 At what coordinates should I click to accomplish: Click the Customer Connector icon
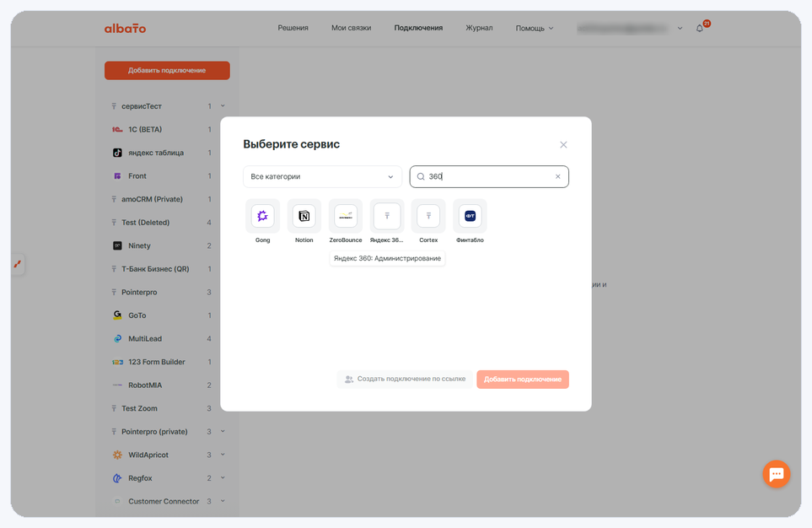click(117, 501)
